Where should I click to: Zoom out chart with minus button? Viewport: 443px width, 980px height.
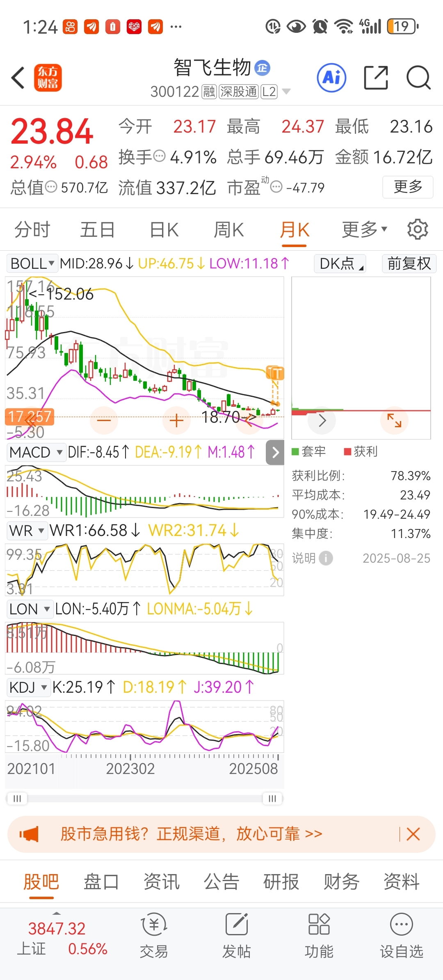(104, 420)
